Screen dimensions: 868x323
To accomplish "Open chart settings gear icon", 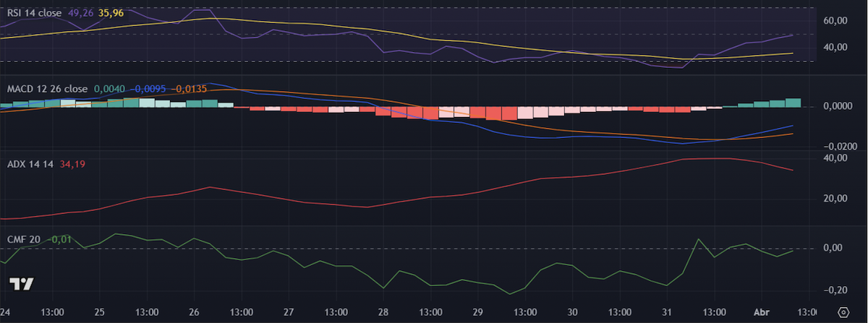I will 843,313.
